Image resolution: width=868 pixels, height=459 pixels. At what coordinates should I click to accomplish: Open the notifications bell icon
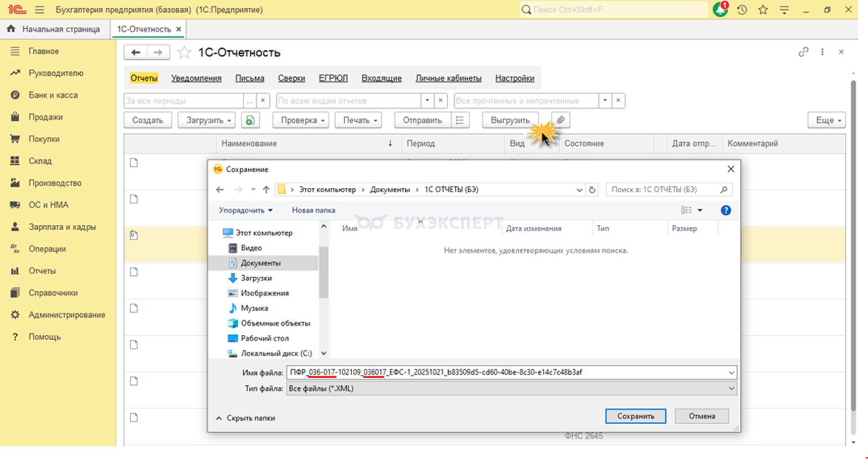(x=720, y=9)
